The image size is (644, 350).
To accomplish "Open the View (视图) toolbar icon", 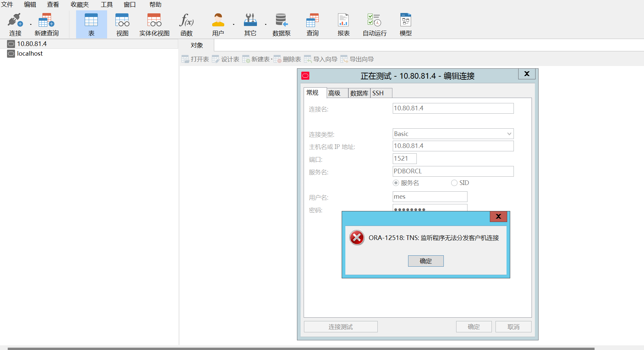I will pos(122,20).
